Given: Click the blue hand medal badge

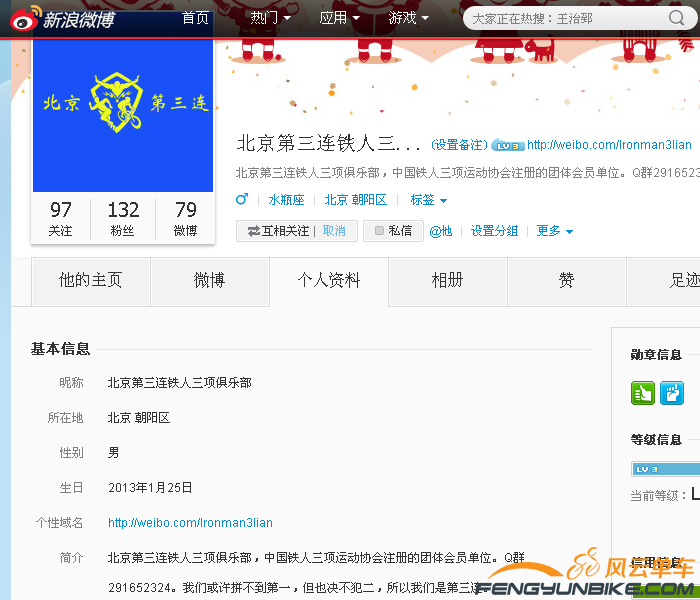Looking at the screenshot, I should (672, 393).
